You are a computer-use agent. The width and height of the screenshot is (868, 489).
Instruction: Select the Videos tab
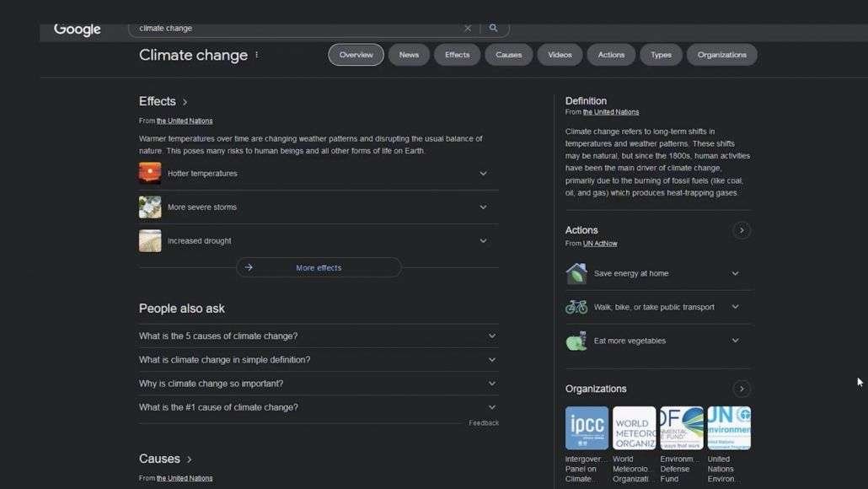tap(560, 55)
